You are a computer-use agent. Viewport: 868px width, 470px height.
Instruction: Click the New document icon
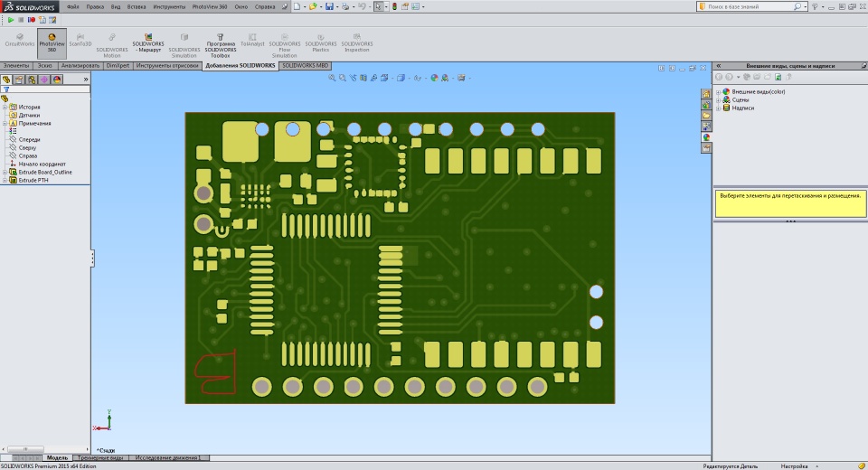pos(297,6)
